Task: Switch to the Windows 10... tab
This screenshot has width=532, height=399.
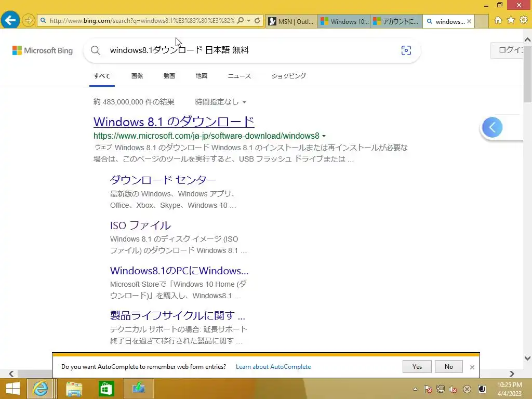Action: 344,21
